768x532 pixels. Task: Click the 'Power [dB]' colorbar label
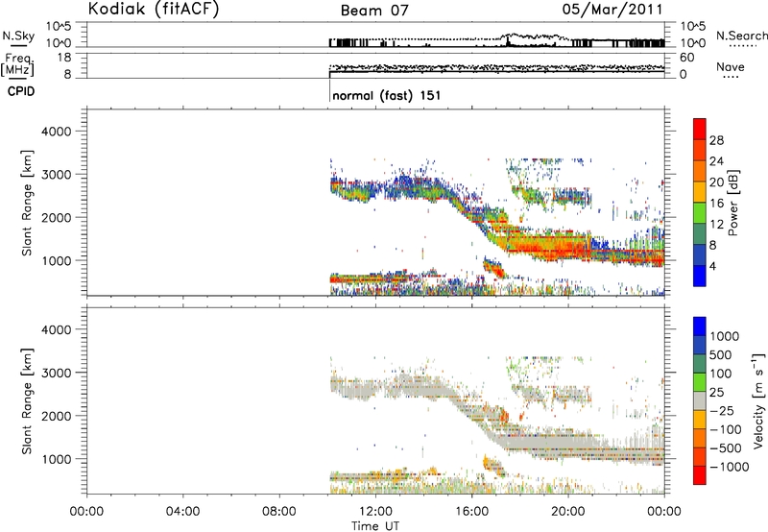point(732,203)
